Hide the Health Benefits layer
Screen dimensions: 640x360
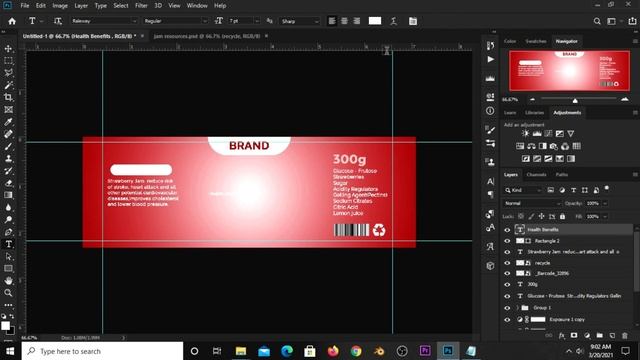507,230
